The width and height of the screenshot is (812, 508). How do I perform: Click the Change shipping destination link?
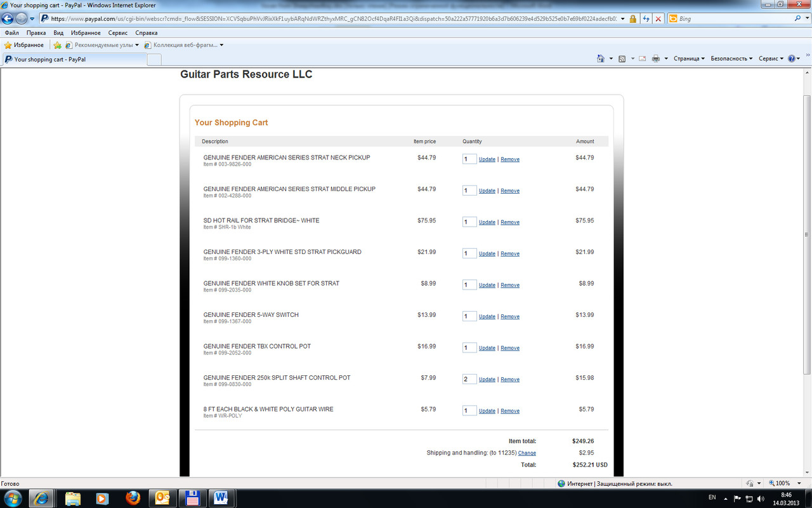coord(527,453)
